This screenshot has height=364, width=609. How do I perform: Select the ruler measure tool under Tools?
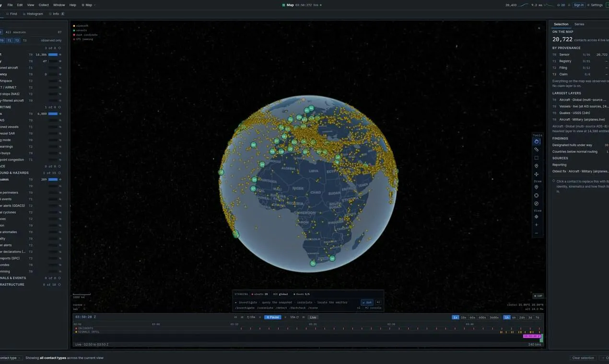pyautogui.click(x=537, y=149)
